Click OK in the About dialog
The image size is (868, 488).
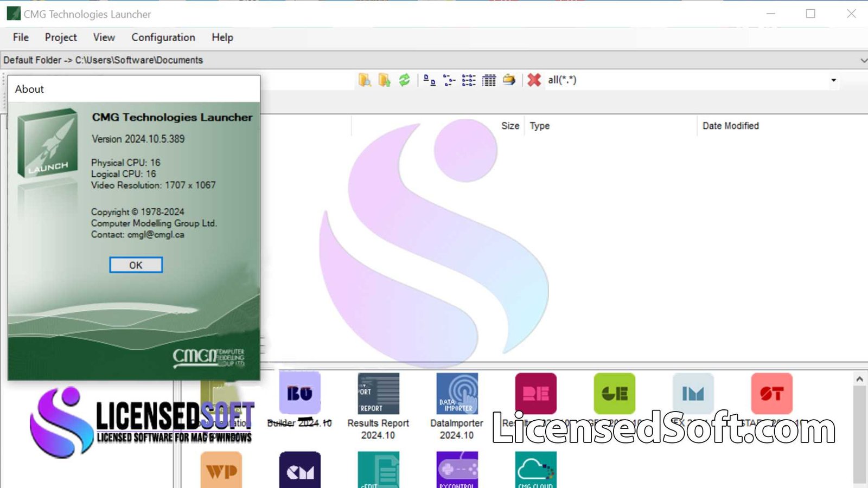(136, 265)
